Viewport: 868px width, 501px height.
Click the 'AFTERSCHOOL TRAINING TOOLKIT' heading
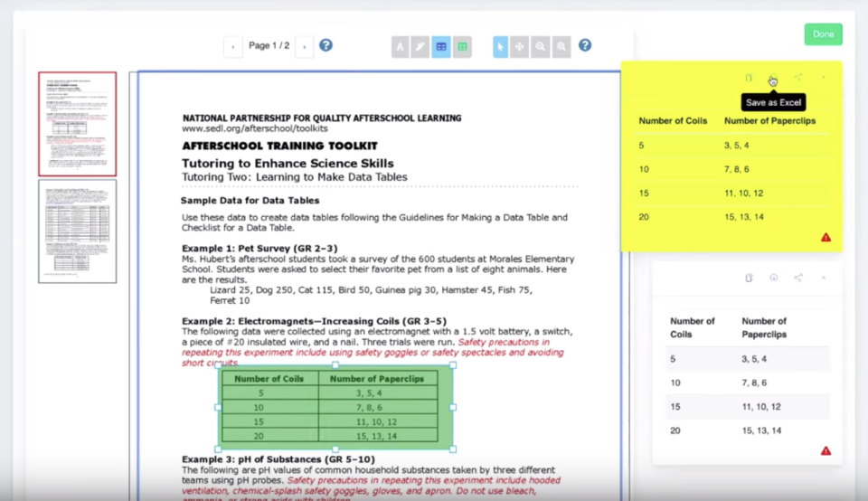[279, 147]
